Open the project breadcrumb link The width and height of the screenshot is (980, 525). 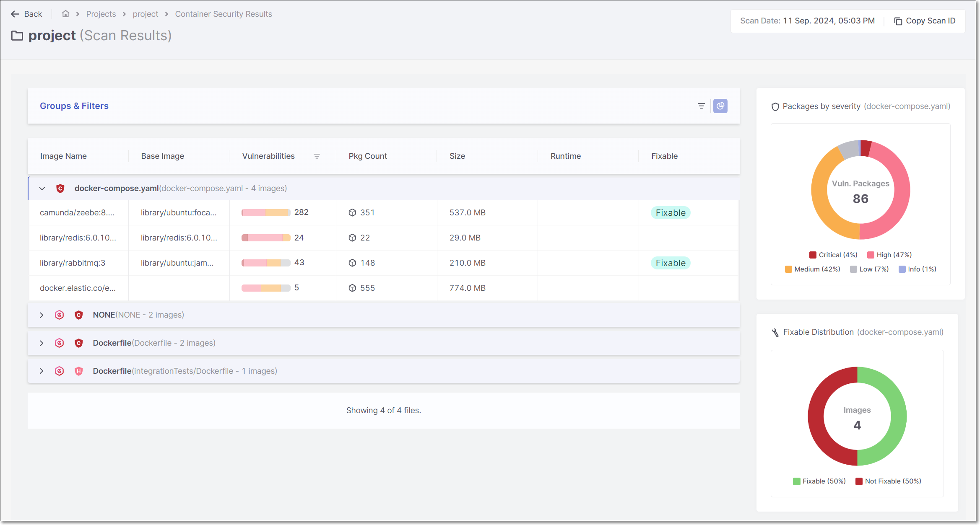click(146, 14)
